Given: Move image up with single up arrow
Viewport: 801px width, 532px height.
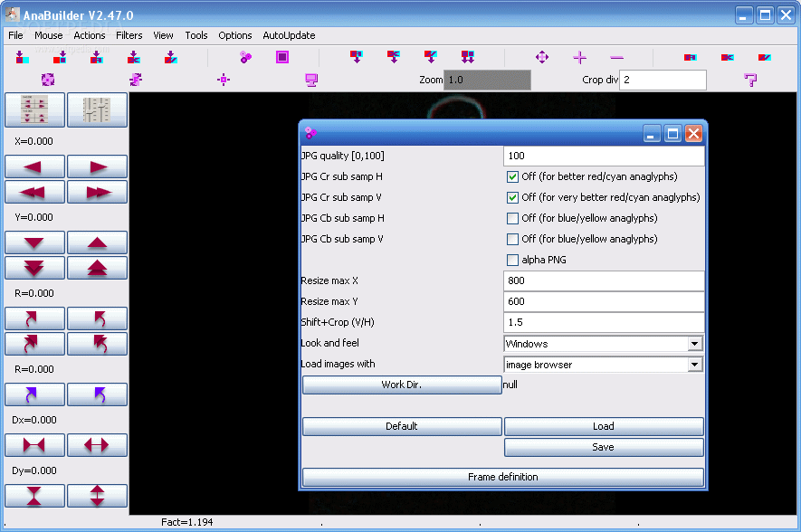Looking at the screenshot, I should pyautogui.click(x=97, y=242).
